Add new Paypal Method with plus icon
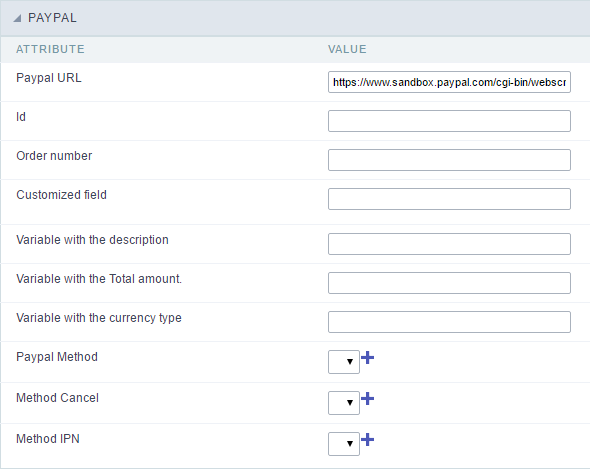 click(x=368, y=358)
